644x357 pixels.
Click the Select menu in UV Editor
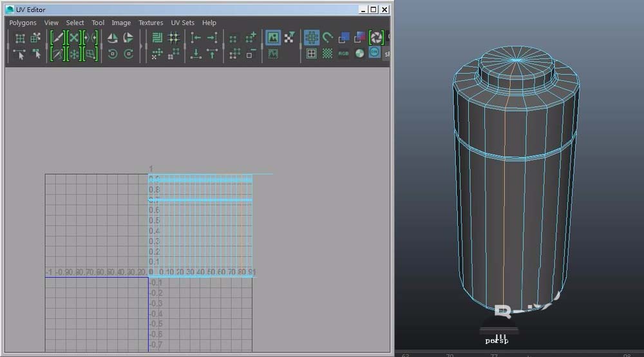pos(75,23)
